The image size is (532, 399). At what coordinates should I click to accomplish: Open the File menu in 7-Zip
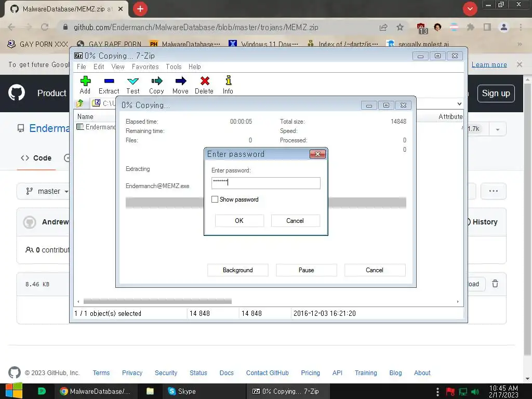(x=82, y=66)
